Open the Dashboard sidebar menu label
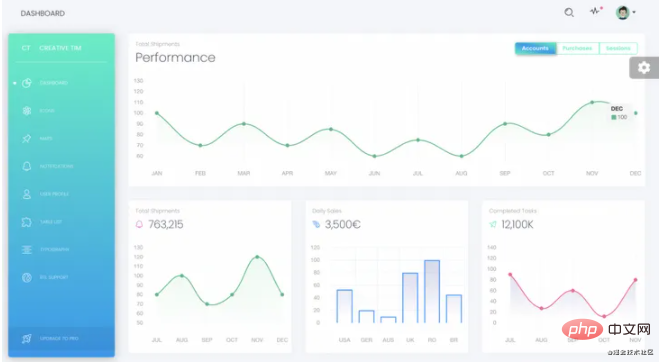Viewport: 661px width, 362px height. coord(54,83)
